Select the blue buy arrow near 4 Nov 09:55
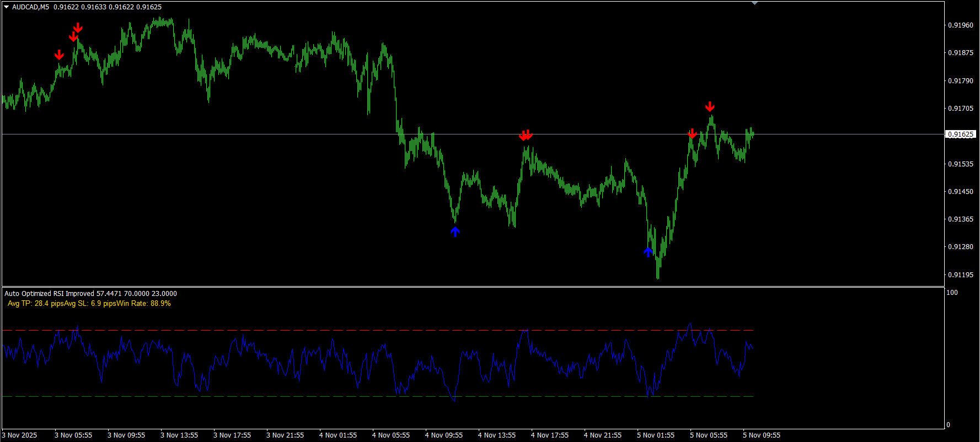Screen dimensions: 980x442 455,231
